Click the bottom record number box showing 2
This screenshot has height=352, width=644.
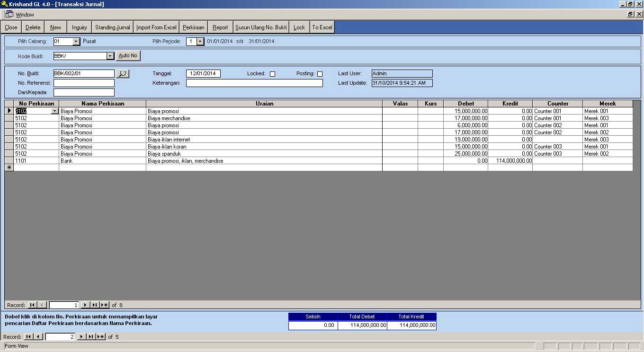coord(60,337)
